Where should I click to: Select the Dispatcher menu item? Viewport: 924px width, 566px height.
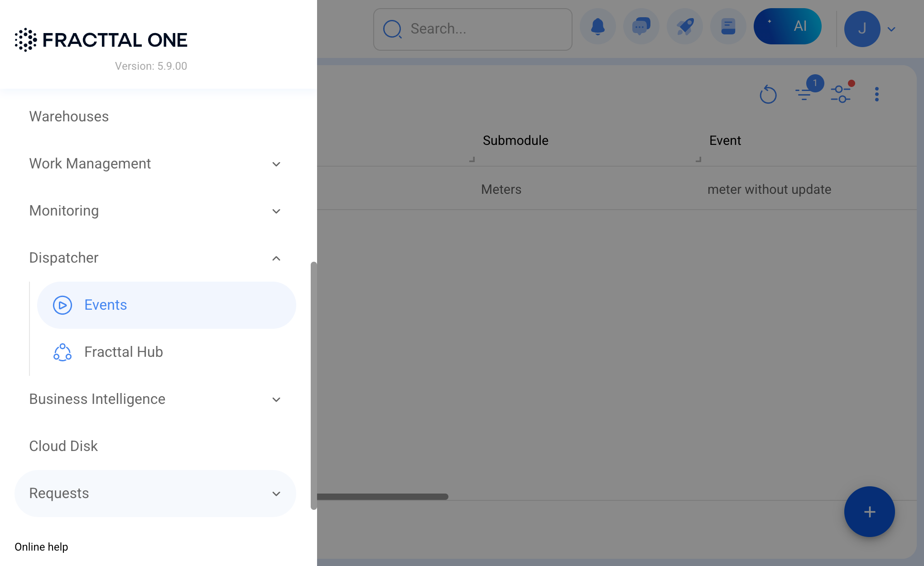click(155, 258)
